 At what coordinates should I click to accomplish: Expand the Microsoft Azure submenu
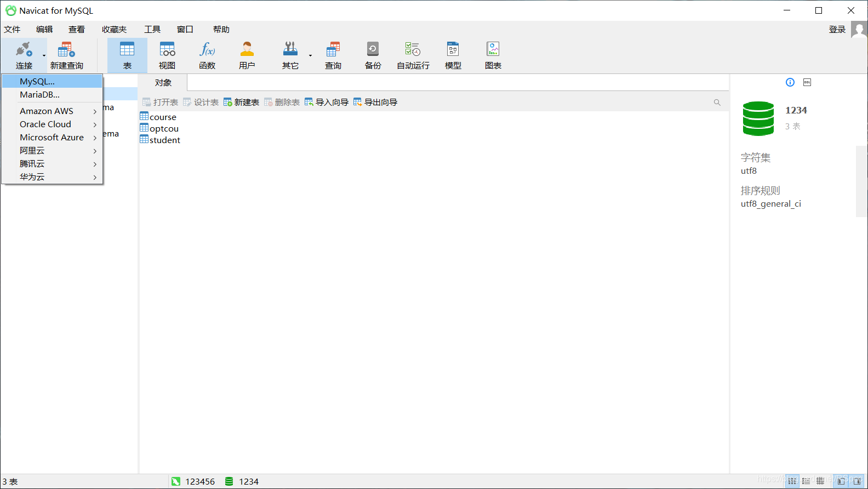point(52,137)
